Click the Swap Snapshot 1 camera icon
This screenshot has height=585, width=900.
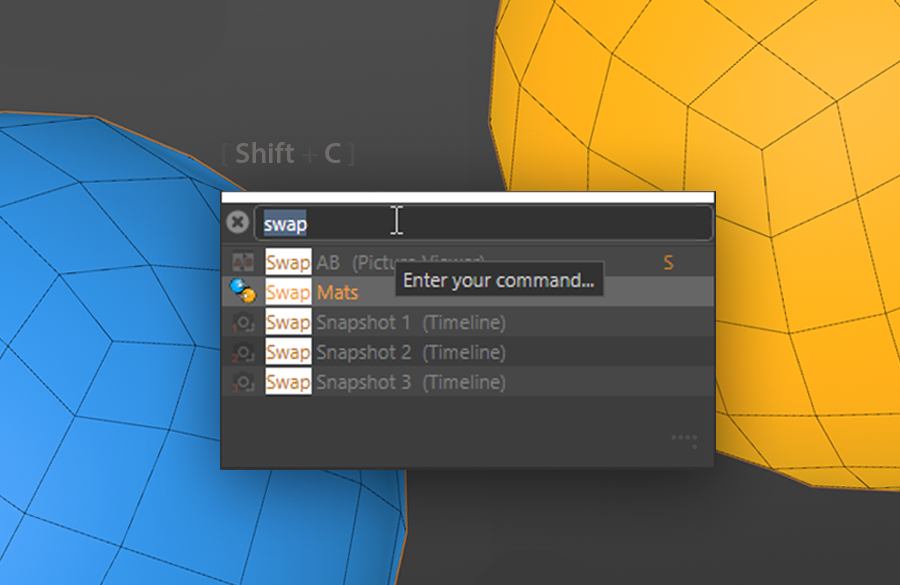tap(243, 323)
